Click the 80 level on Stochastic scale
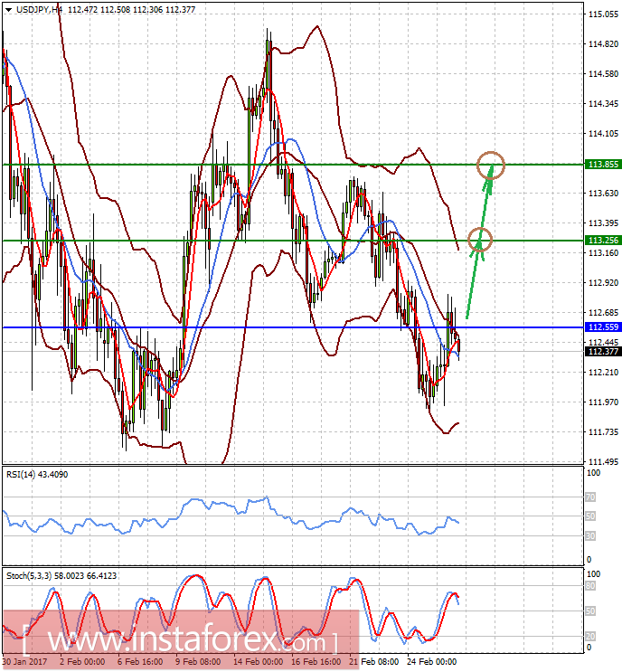The image size is (622, 672). (x=590, y=586)
